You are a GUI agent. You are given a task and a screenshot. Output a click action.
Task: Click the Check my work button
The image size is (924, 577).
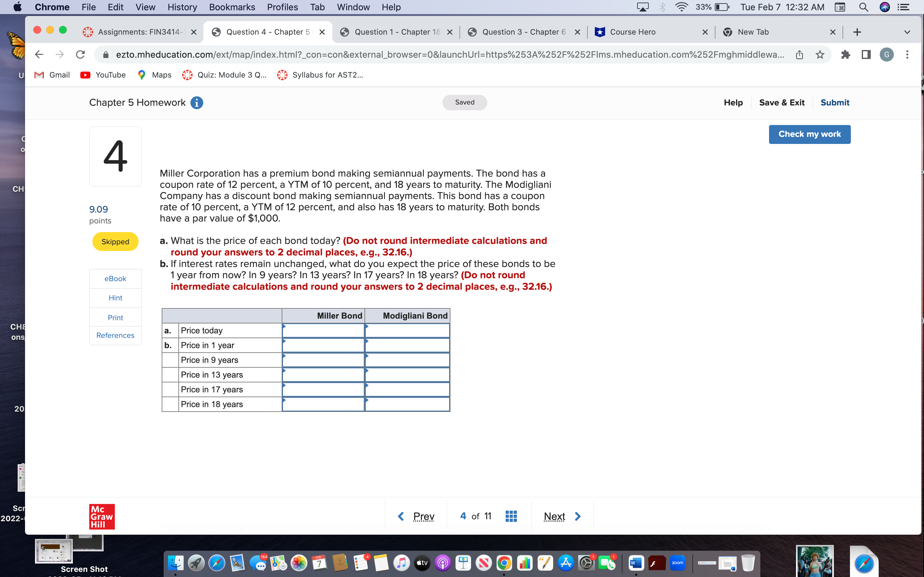point(809,134)
